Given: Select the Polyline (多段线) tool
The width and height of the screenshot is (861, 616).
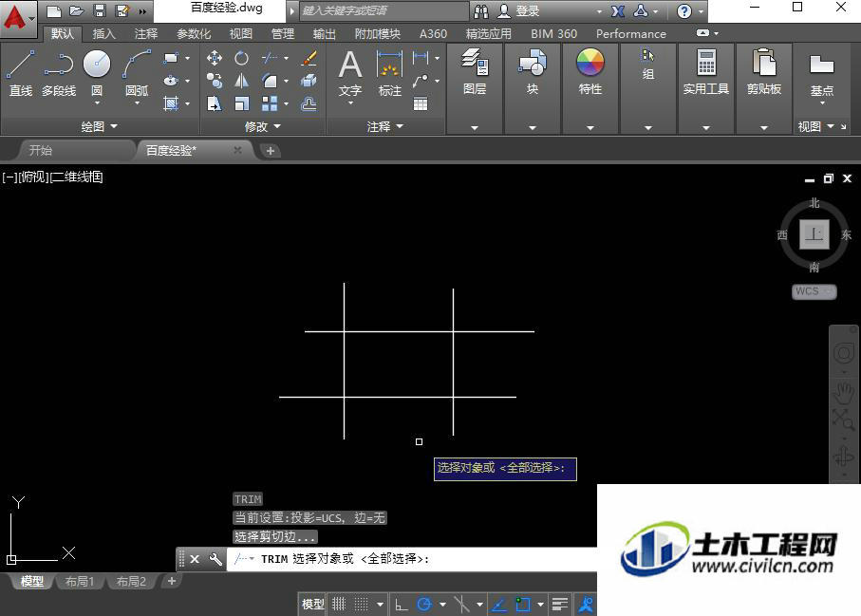Looking at the screenshot, I should [59, 73].
